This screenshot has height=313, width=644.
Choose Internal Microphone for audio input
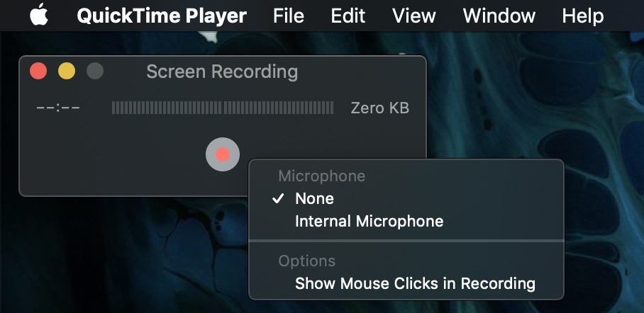369,222
